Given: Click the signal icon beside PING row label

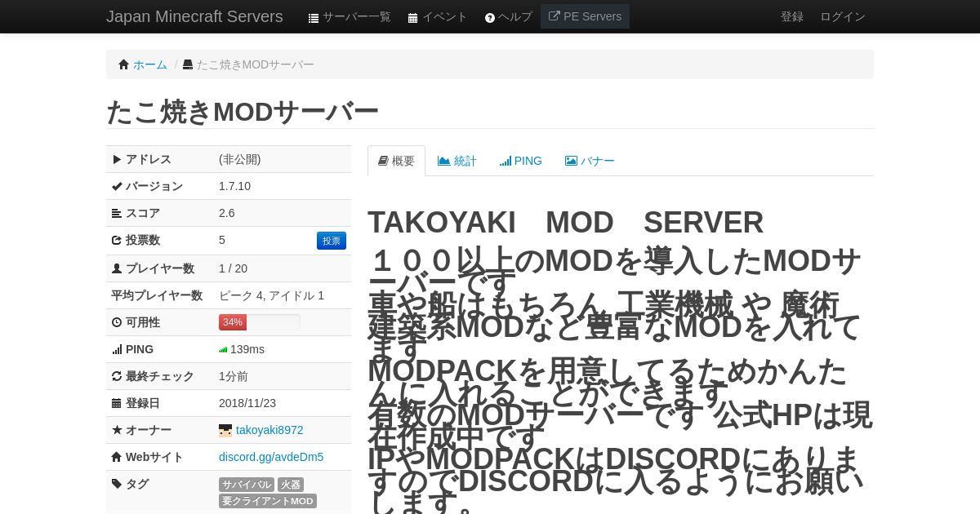Looking at the screenshot, I should coord(117,349).
